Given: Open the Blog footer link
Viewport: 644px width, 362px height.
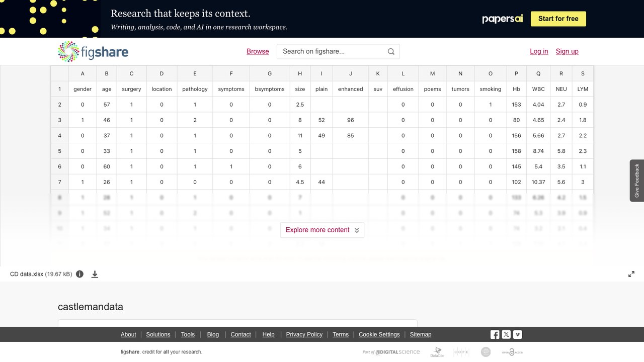Looking at the screenshot, I should click(213, 334).
